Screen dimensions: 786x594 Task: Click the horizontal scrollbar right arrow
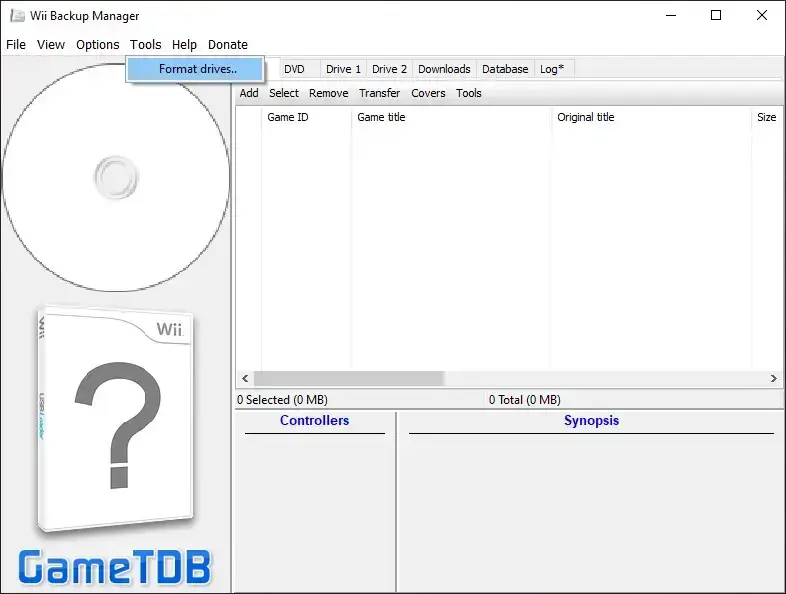(773, 378)
